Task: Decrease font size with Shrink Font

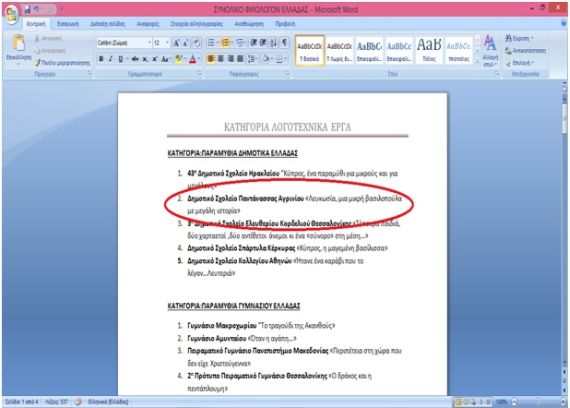Action: click(x=186, y=43)
